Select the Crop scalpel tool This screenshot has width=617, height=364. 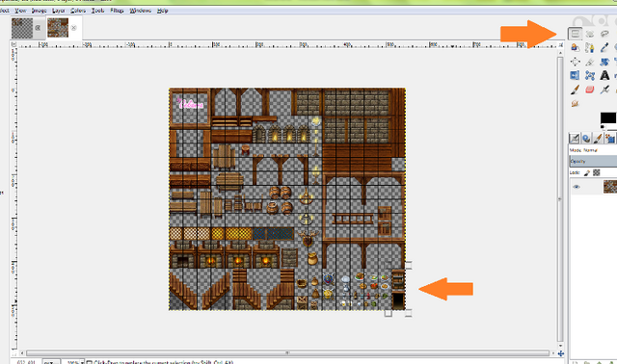589,62
